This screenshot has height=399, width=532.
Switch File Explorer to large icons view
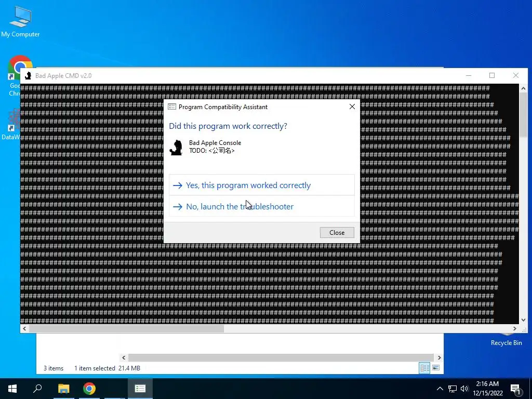coord(436,368)
